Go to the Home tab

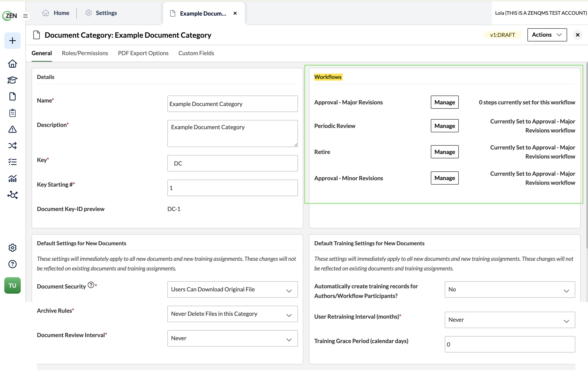click(x=56, y=13)
